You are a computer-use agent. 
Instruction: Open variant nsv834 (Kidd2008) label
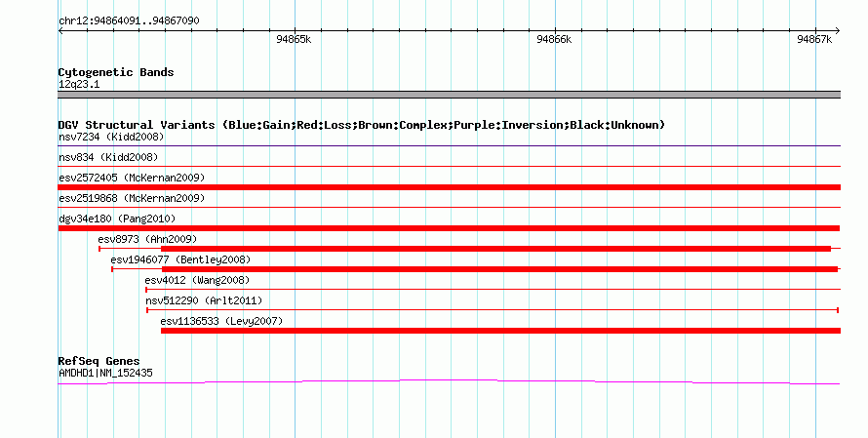(108, 157)
